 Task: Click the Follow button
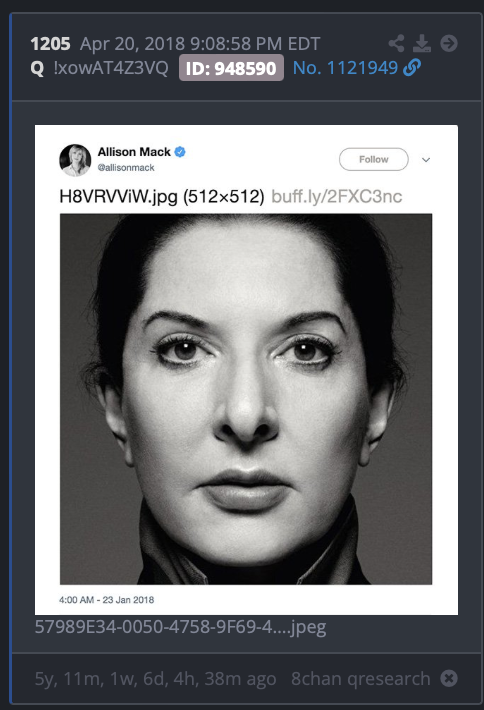tap(374, 159)
